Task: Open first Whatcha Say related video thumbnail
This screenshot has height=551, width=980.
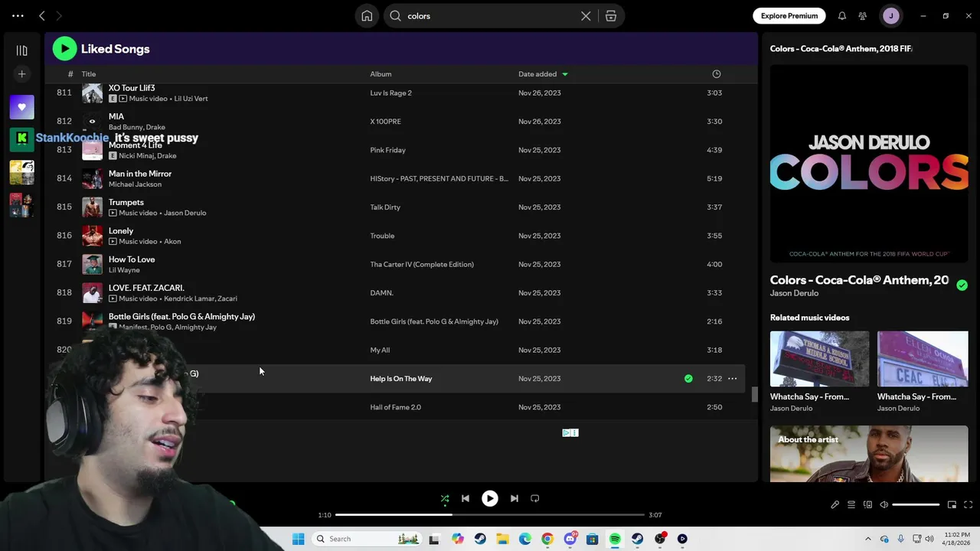Action: point(819,359)
